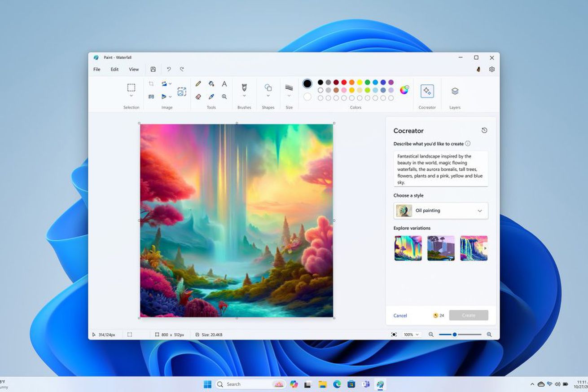Select the Color picker eyedropper tool
The height and width of the screenshot is (392, 588).
(x=211, y=97)
